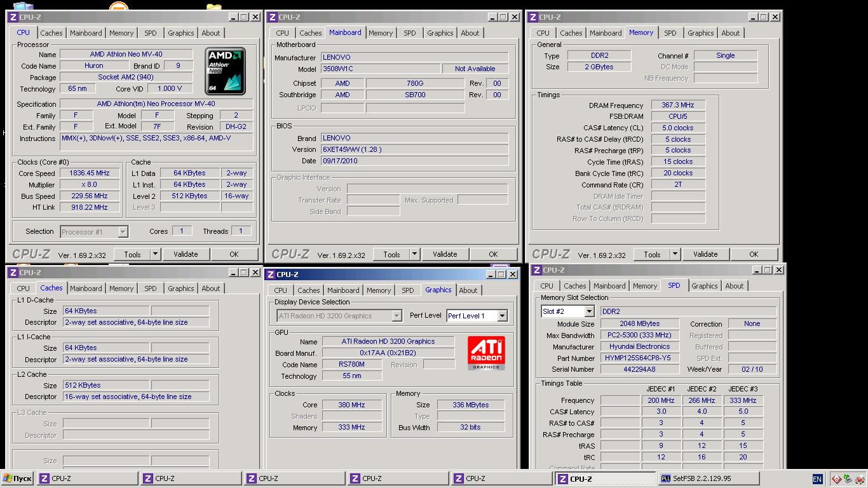This screenshot has width=868, height=488.
Task: Click the CPU-Z title icon of the CPU-tab window
Action: pyautogui.click(x=13, y=17)
